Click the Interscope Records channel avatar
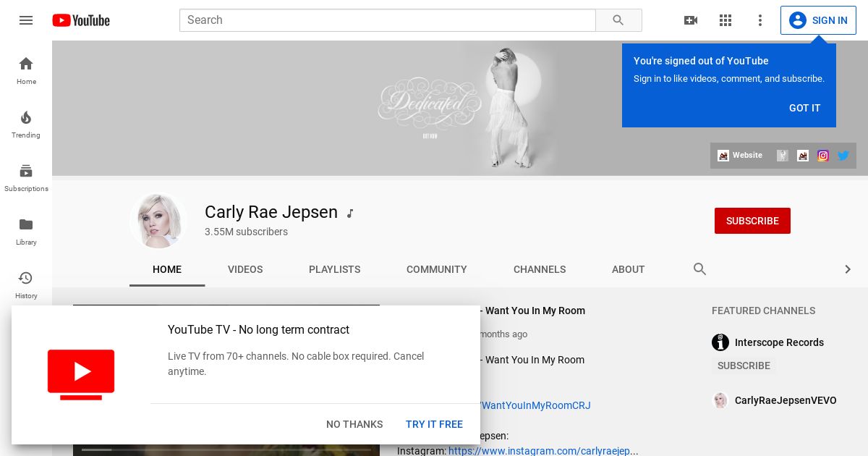The image size is (868, 456). point(720,342)
